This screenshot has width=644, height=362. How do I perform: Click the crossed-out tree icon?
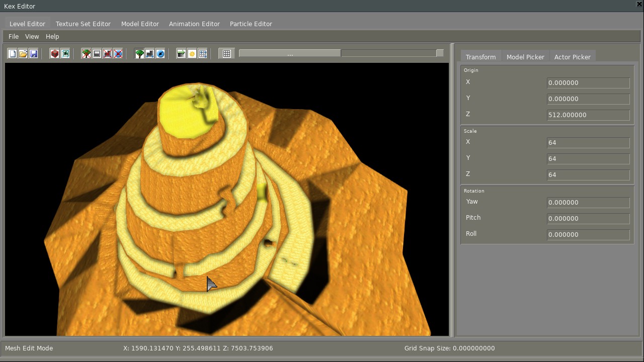point(87,54)
